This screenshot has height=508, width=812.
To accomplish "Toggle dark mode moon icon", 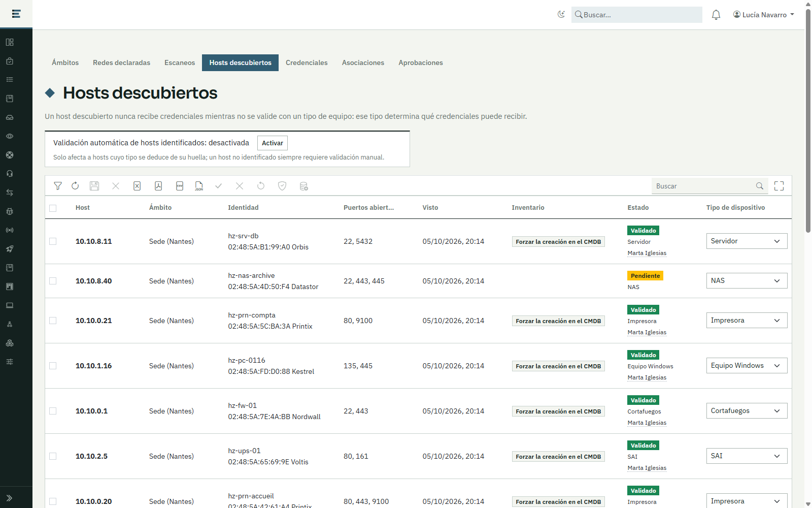I will click(561, 15).
